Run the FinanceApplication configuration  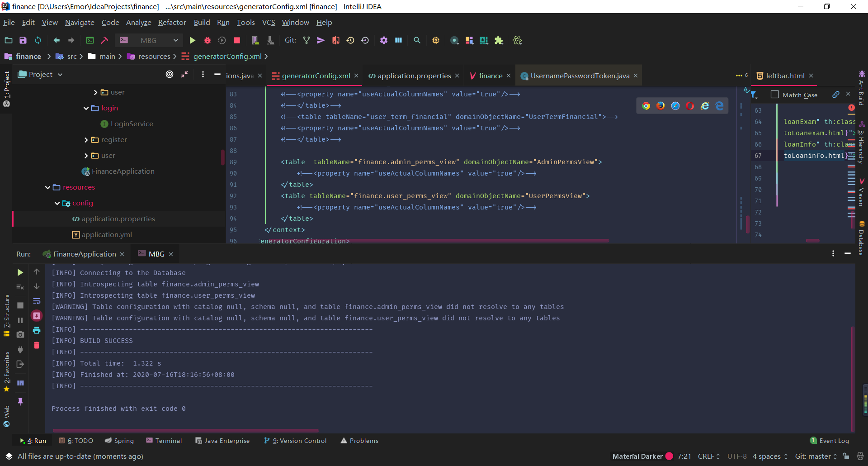[83, 254]
